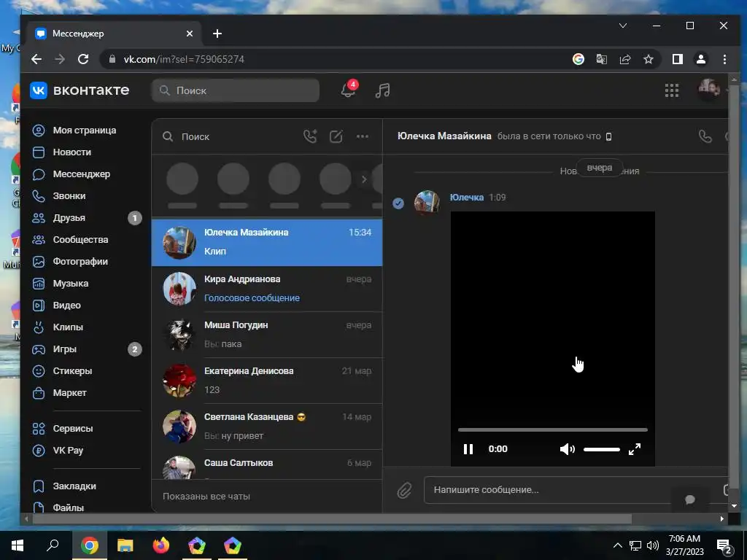
Task: Go back in browser
Action: click(36, 59)
